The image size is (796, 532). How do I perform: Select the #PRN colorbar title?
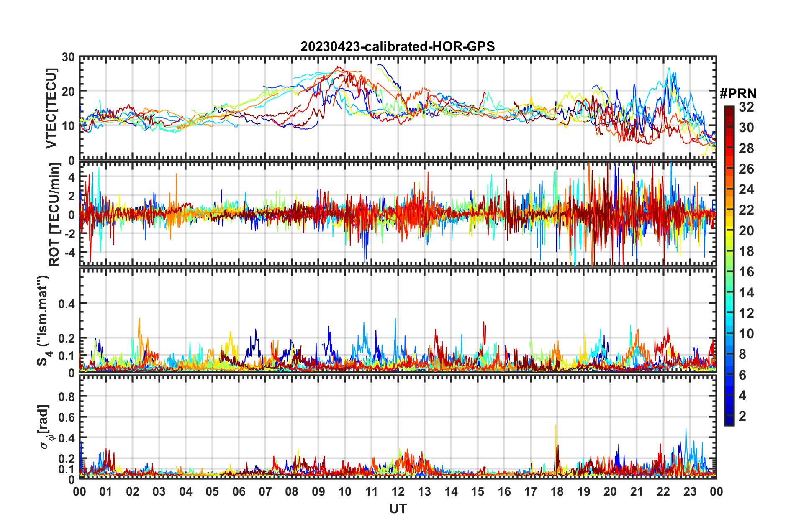point(738,94)
